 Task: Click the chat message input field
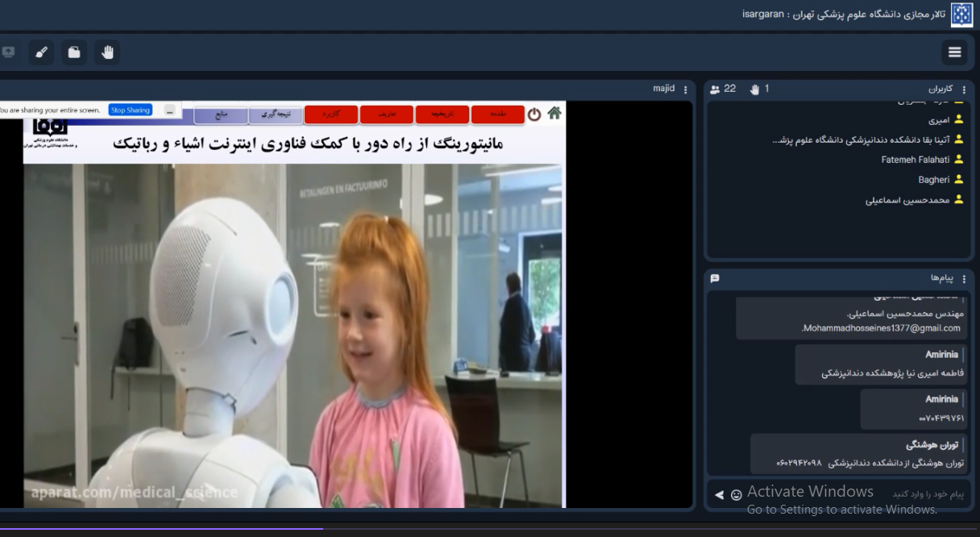pos(854,493)
